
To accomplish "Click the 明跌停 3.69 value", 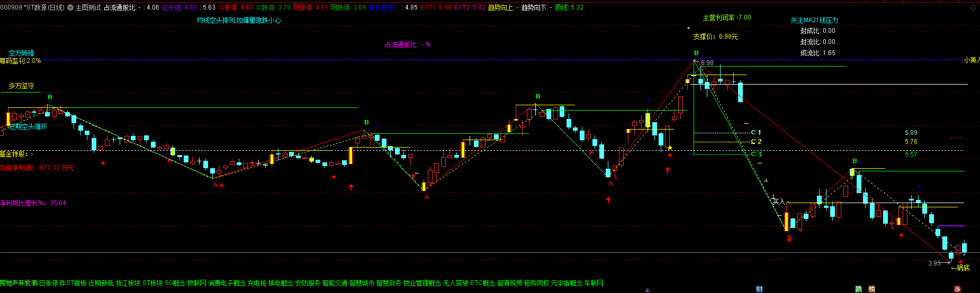I will click(348, 7).
